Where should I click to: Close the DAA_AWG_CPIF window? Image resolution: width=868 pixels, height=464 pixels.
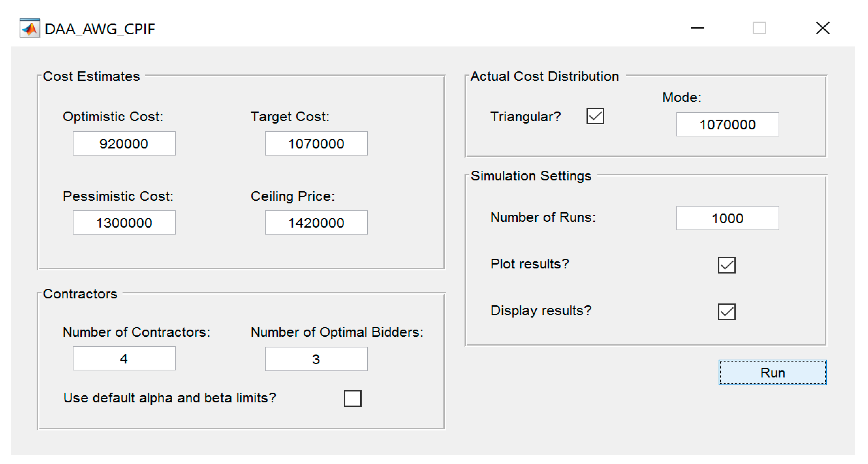pos(823,28)
